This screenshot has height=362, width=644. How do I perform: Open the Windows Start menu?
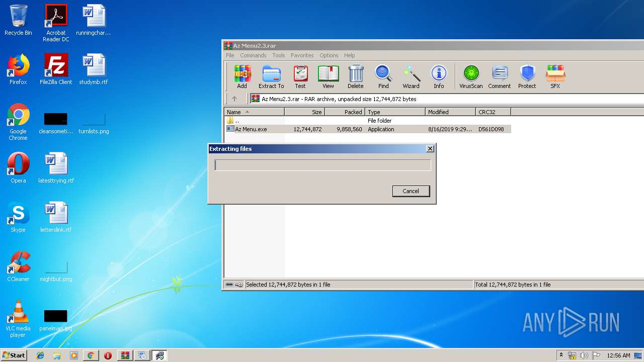point(14,355)
